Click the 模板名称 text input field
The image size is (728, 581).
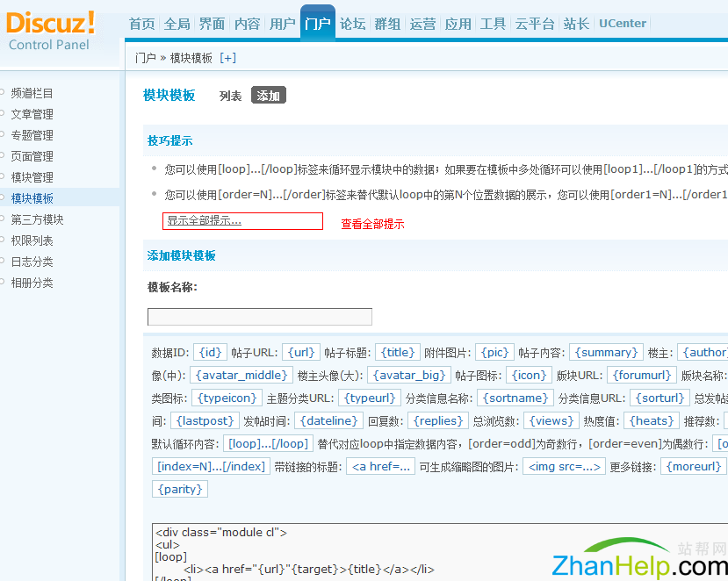259,317
